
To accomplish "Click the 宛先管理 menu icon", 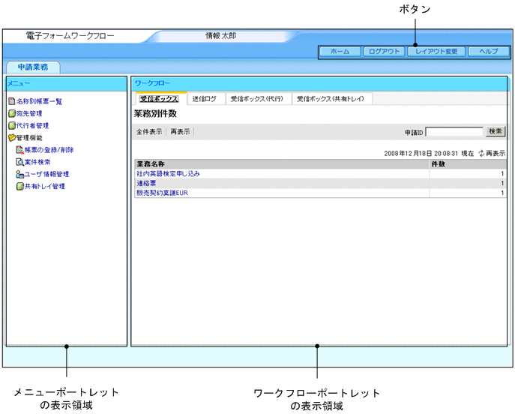I will pyautogui.click(x=11, y=114).
